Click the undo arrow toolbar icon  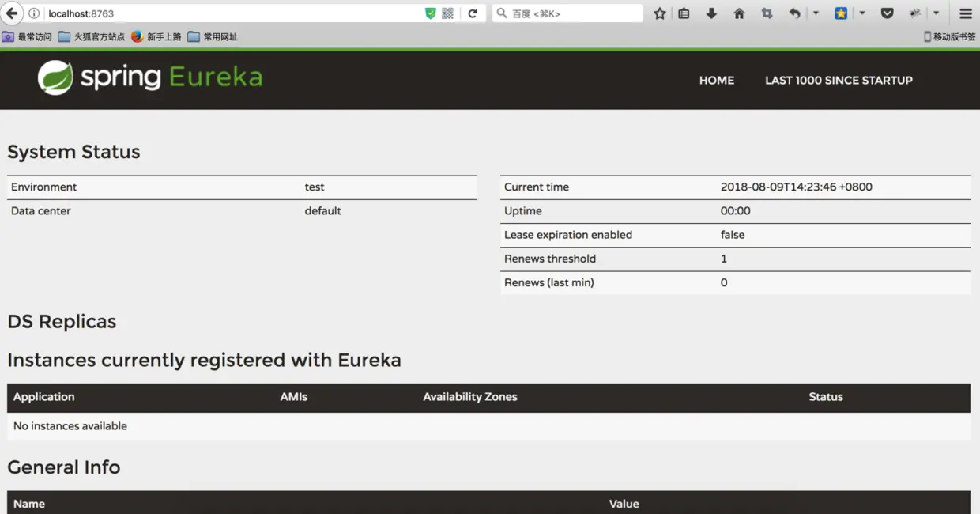tap(794, 13)
